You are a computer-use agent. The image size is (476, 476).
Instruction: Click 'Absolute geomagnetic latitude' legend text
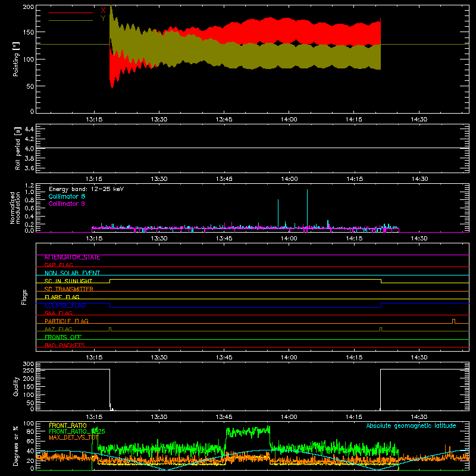point(411,425)
